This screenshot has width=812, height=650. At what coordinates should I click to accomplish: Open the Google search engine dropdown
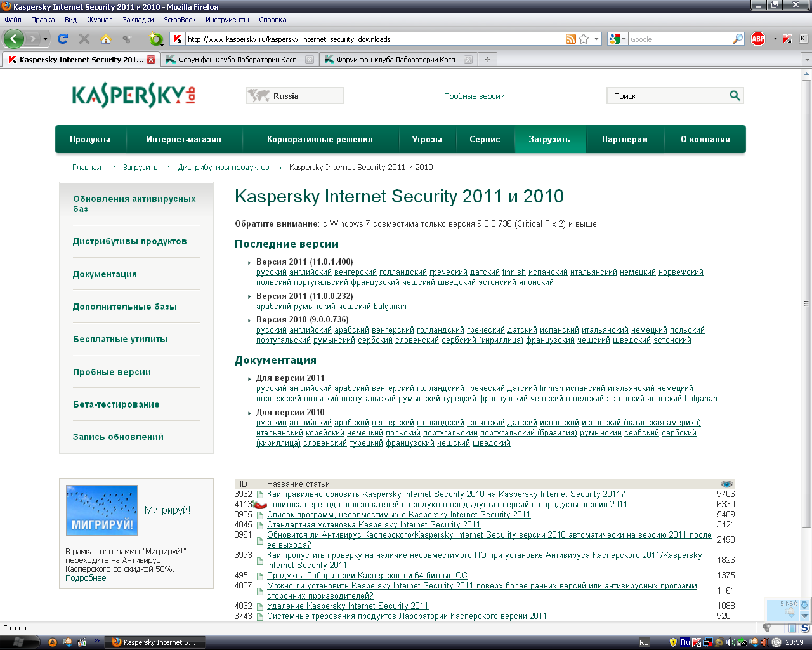pyautogui.click(x=617, y=39)
